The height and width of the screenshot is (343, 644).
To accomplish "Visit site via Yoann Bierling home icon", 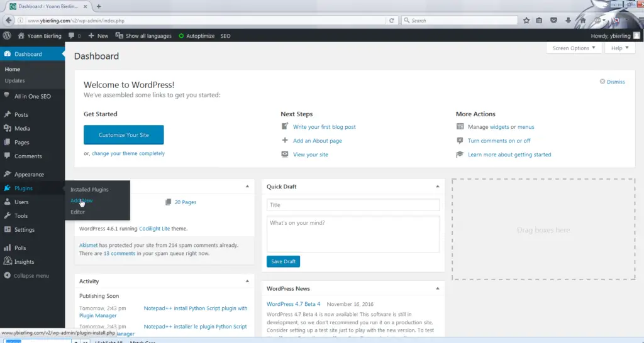I will [x=40, y=36].
